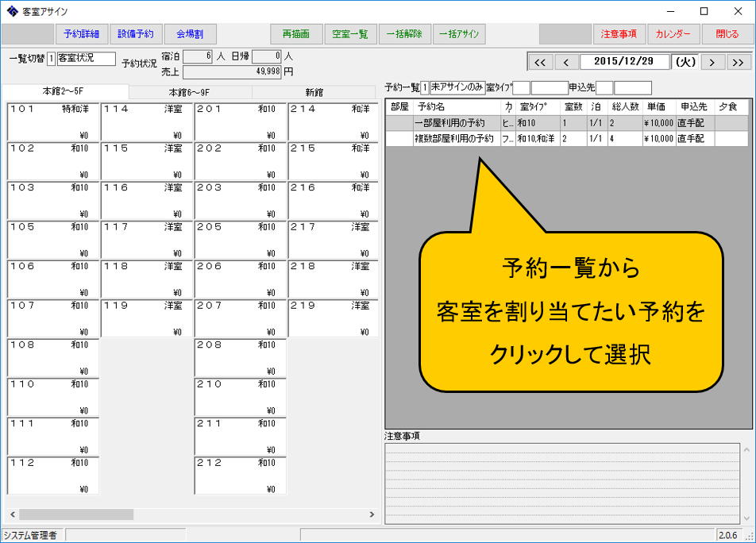Select room 101 特和洋 cell
756x543 pixels.
click(52, 121)
